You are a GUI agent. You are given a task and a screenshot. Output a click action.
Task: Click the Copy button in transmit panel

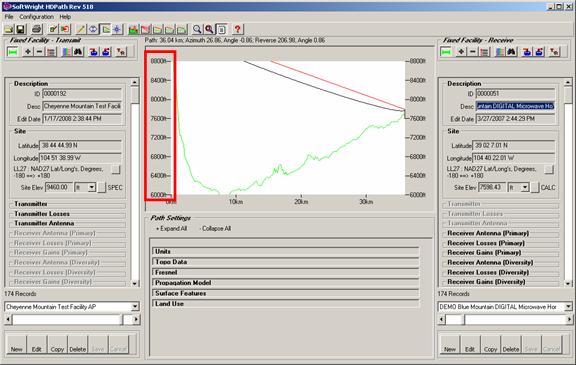pos(57,345)
